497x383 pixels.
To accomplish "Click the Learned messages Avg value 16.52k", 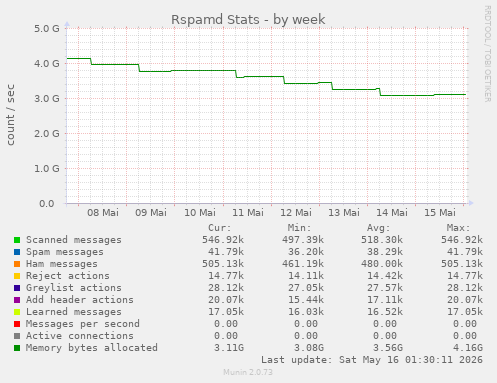I will click(385, 312).
